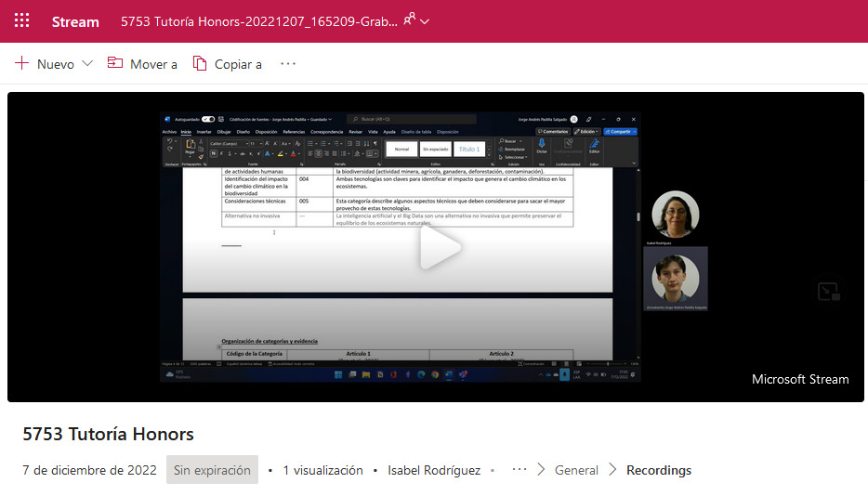
Task: Expand the chevron next to the recording file name
Action: coord(426,21)
